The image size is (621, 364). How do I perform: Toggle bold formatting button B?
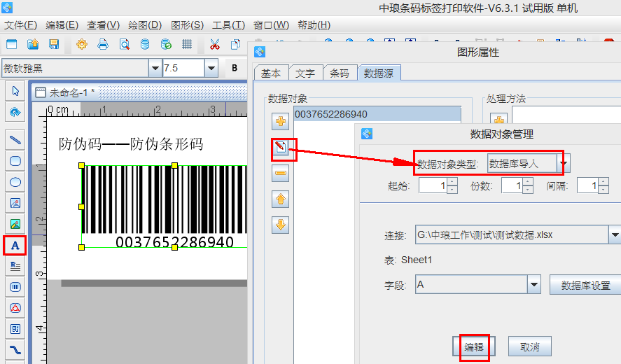[x=235, y=68]
